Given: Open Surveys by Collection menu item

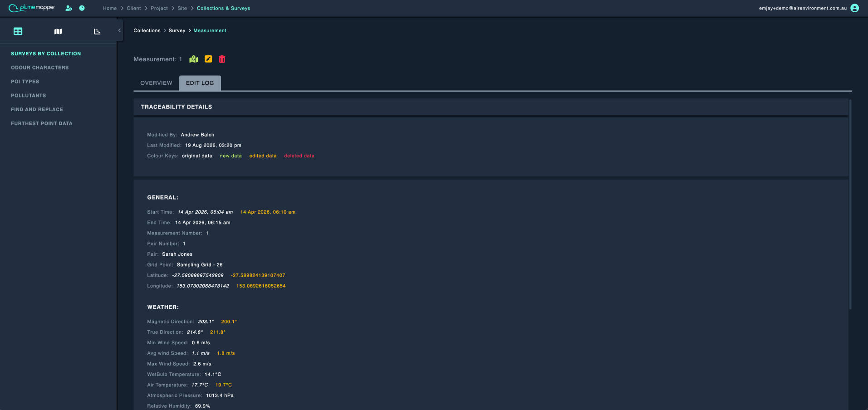Looking at the screenshot, I should (46, 54).
